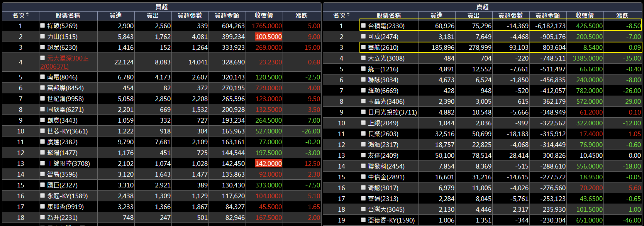Click the 買超 table title tab

(x=161, y=7)
